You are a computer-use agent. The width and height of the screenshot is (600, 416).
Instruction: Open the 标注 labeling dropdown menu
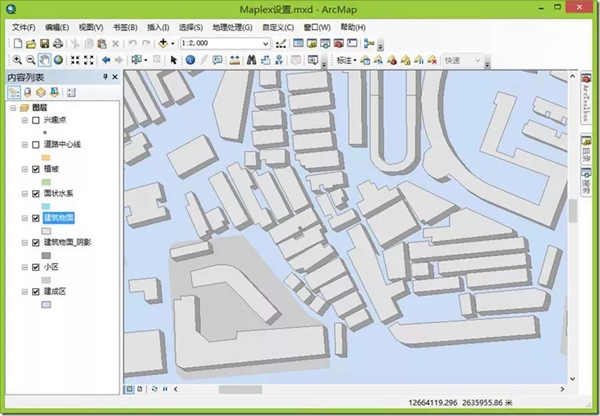[346, 60]
